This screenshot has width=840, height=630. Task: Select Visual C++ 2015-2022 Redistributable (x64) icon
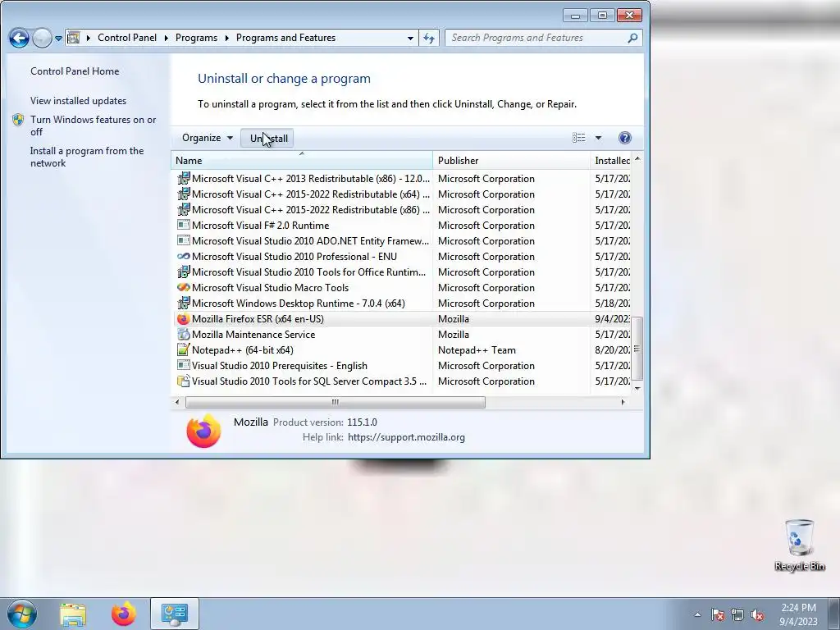183,194
